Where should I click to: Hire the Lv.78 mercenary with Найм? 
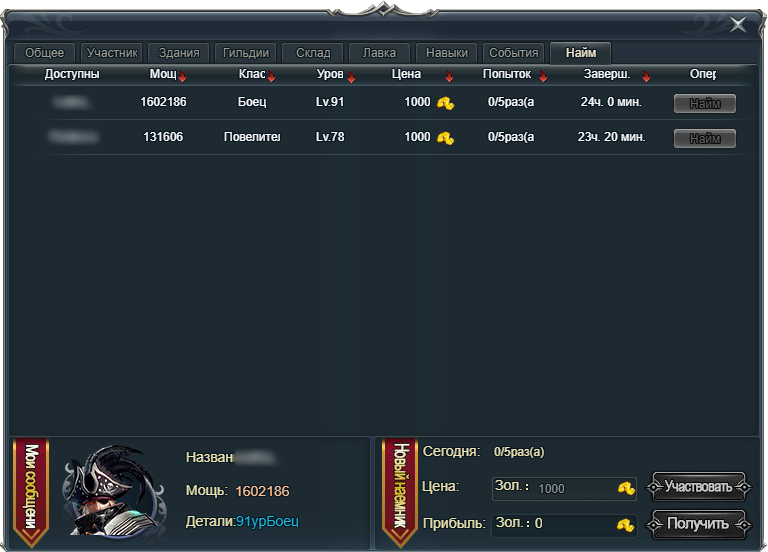[x=705, y=139]
